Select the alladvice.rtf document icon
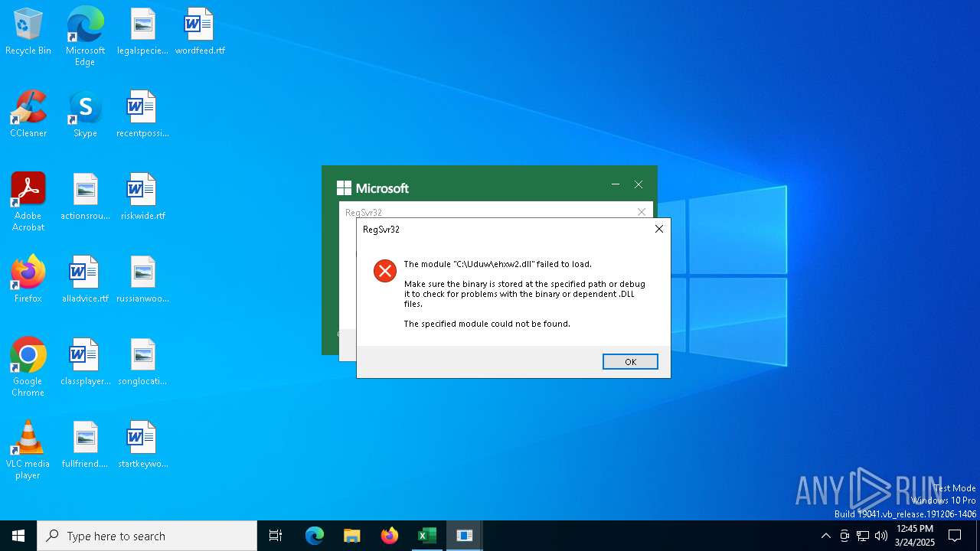The image size is (980, 551). click(x=85, y=280)
